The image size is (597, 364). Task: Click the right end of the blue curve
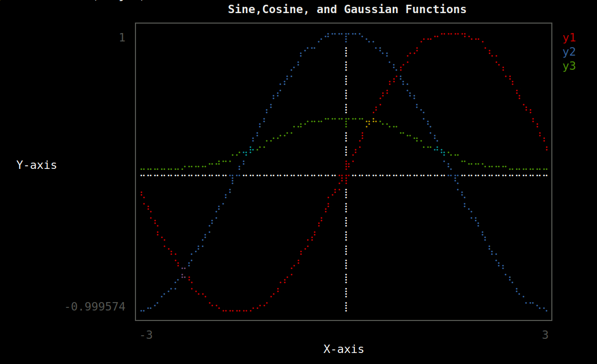[x=547, y=311]
